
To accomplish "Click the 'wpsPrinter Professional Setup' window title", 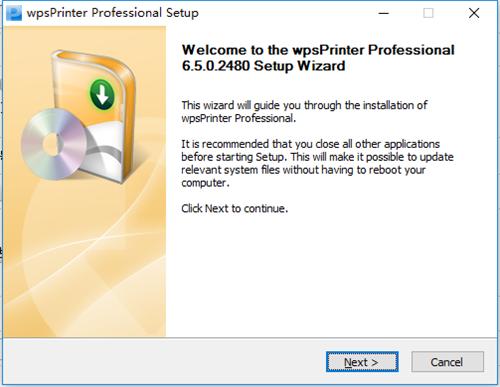I will (113, 13).
